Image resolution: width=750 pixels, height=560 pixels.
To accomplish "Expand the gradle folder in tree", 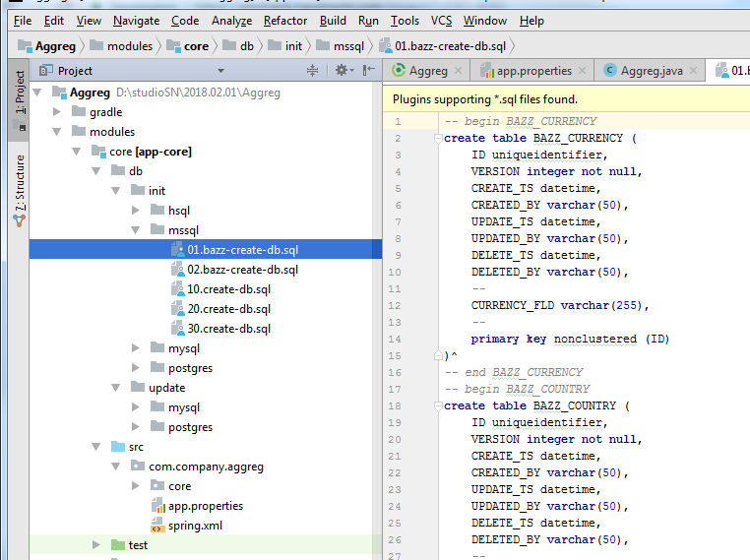I will pyautogui.click(x=56, y=112).
